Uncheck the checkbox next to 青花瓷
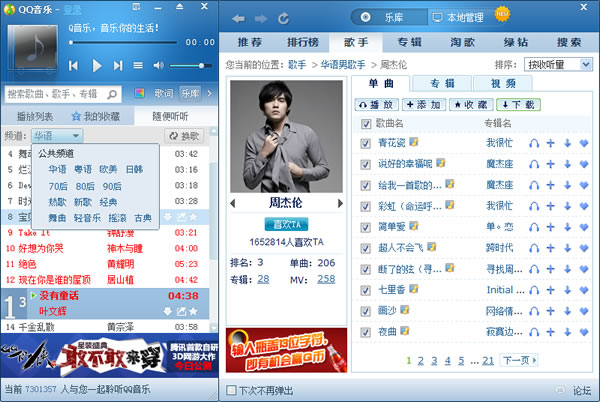The image size is (600, 402). (366, 143)
